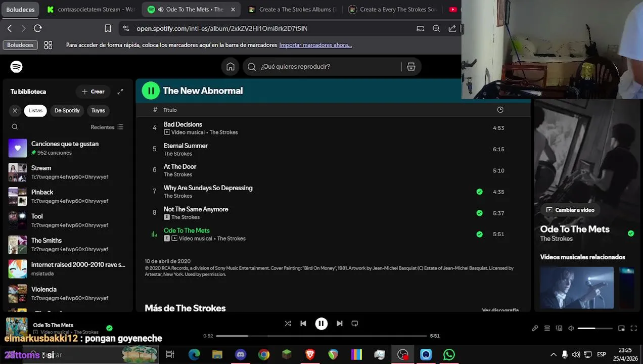Search within your library
Screen dimensions: 643x364
tap(15, 127)
